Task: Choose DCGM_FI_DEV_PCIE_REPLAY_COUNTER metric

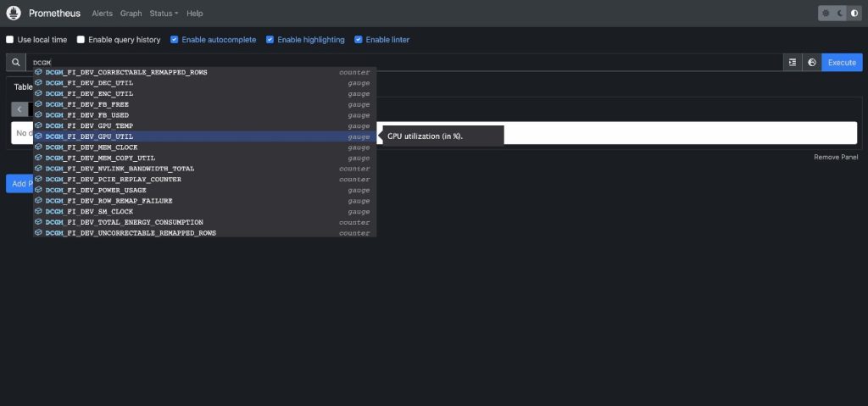Action: pos(205,180)
